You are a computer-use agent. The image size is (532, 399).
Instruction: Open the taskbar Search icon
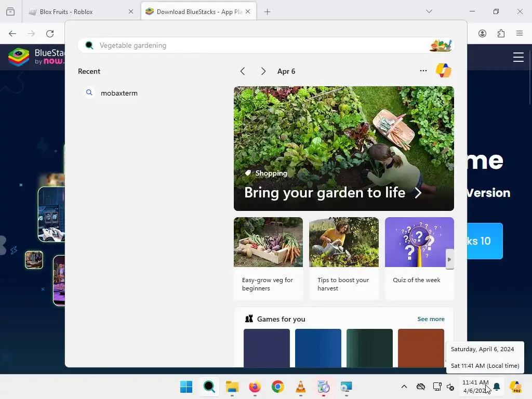coord(209,387)
